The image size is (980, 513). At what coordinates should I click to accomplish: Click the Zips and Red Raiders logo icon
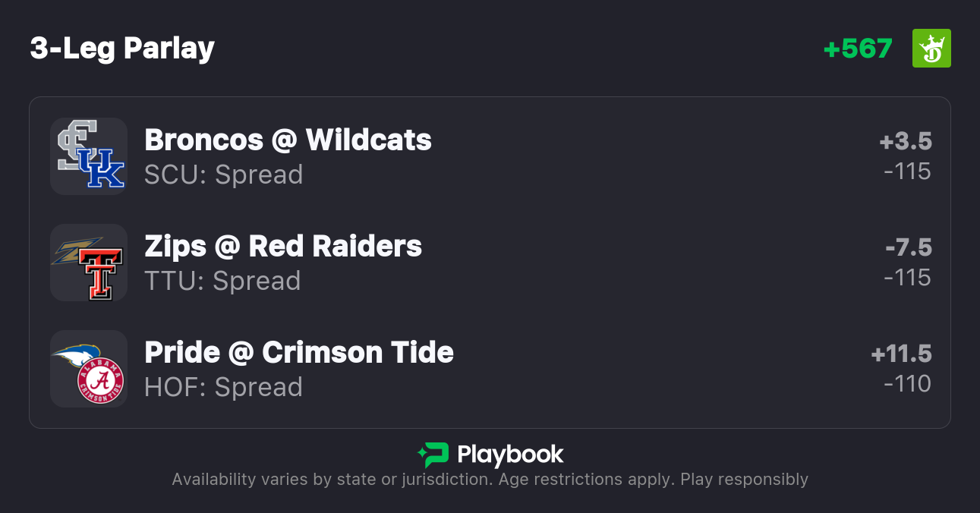(89, 263)
